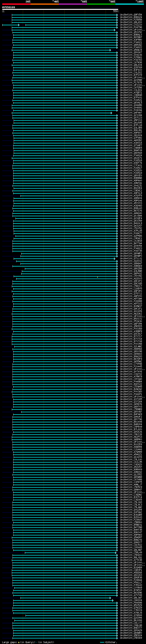
Task: Click the end arrow of the UniRef100_Q7XJJ1 alignment
Action: coord(115,259)
